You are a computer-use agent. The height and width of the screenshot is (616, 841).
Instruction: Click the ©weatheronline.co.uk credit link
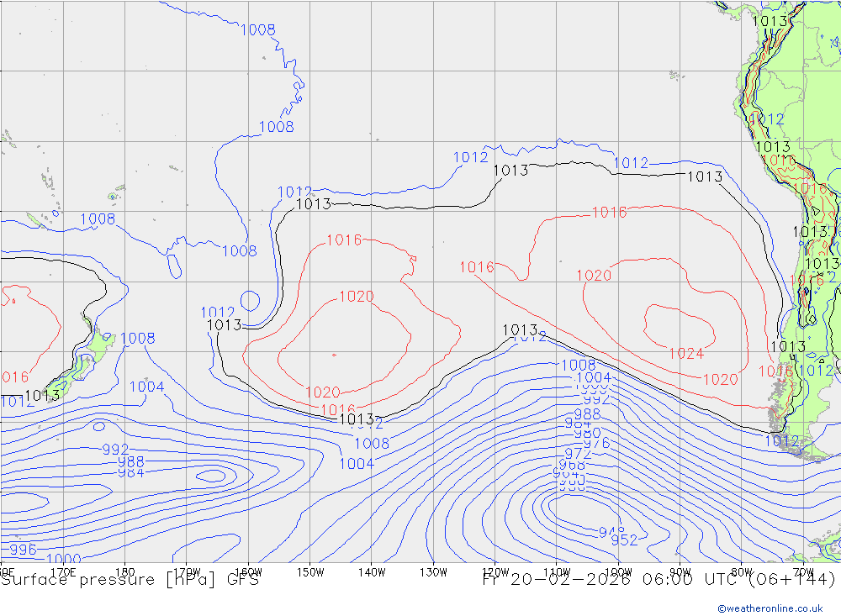coord(770,608)
